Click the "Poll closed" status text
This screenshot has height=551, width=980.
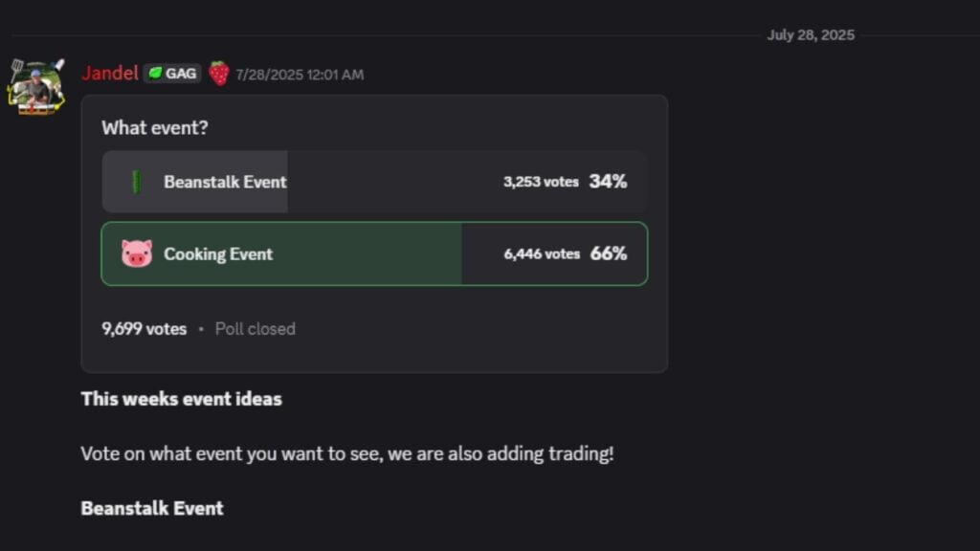(255, 328)
